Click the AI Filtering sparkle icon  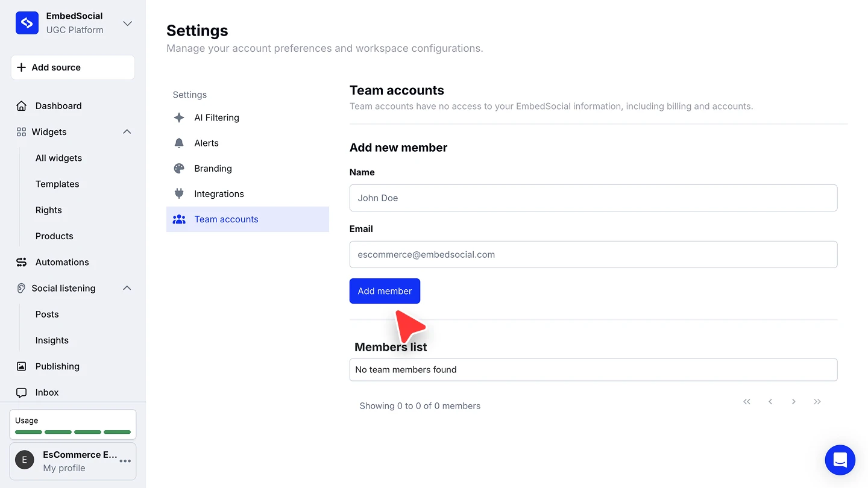[179, 117]
